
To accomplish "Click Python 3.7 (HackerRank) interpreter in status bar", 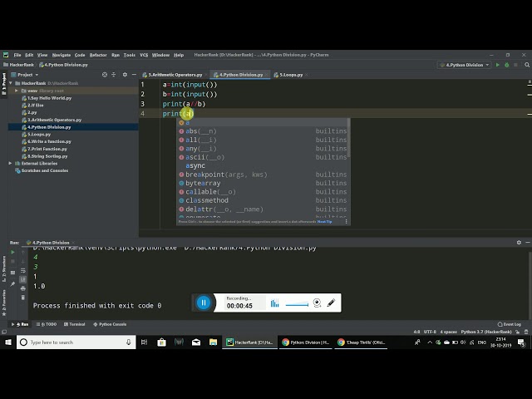I will point(485,332).
